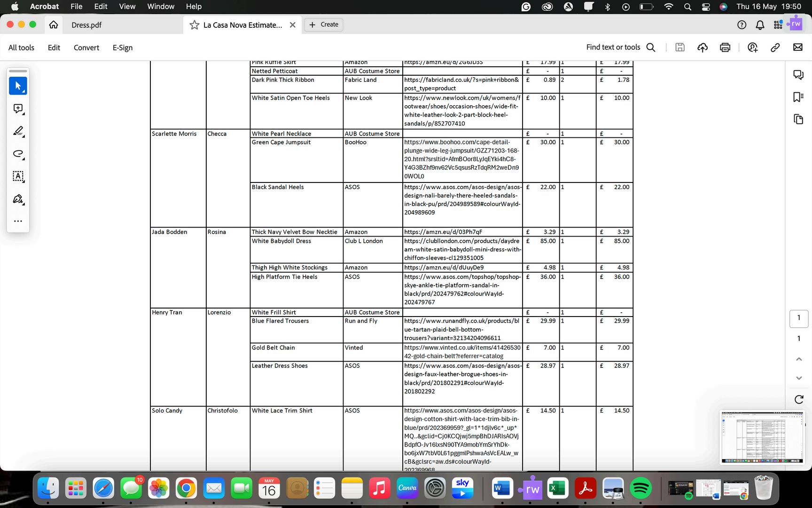Open the floating screenshot thumbnail preview
The image size is (812, 508).
coord(762,437)
